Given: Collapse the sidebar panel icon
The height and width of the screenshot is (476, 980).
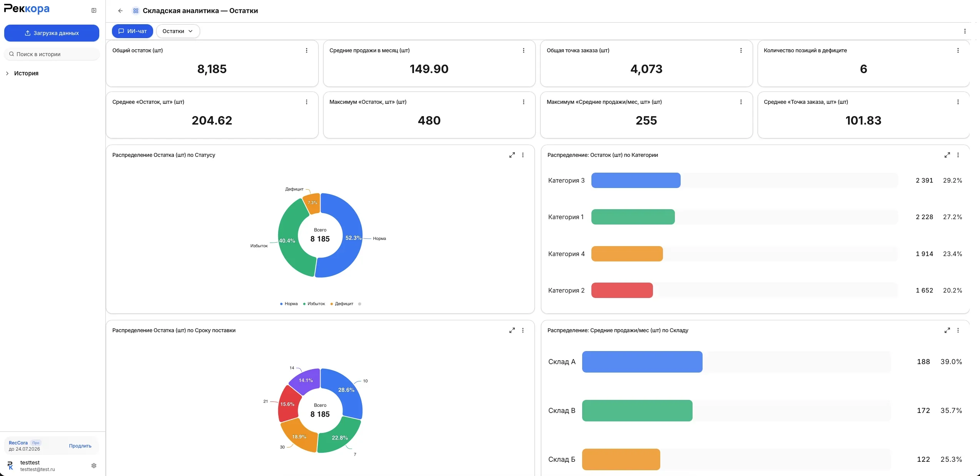Looking at the screenshot, I should [94, 10].
